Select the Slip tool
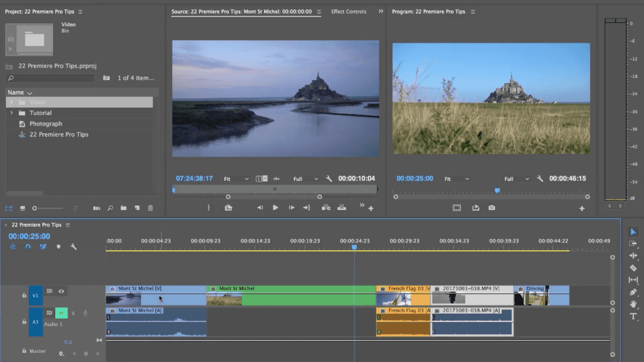Screen dimensions: 644x362 tap(633, 280)
